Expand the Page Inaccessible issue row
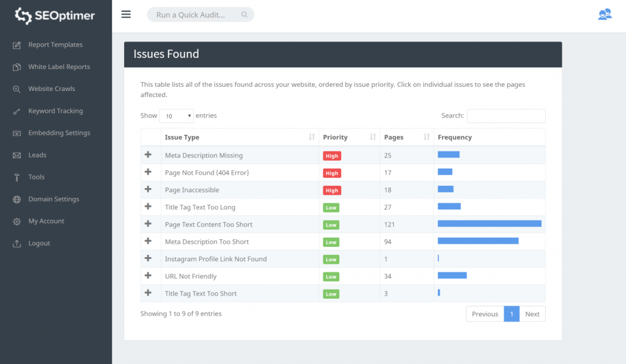This screenshot has height=364, width=626. click(148, 190)
